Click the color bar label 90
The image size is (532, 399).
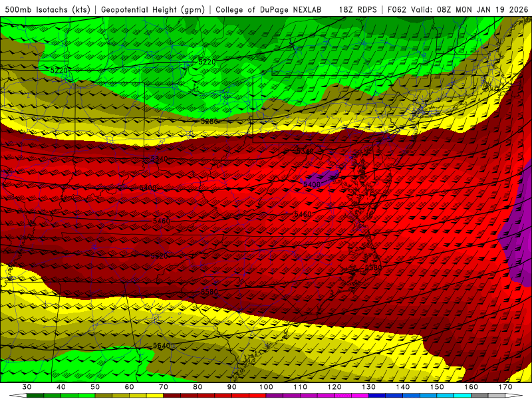[x=231, y=387]
